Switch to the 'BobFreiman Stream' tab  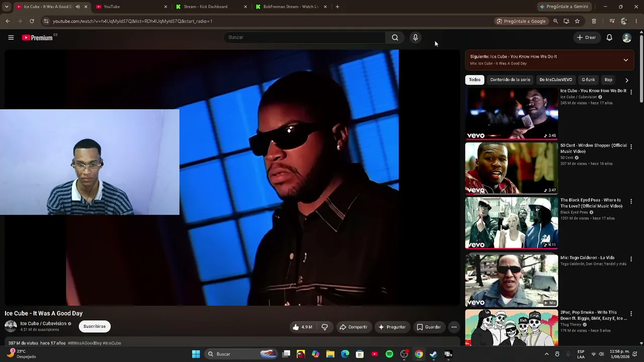tap(290, 7)
